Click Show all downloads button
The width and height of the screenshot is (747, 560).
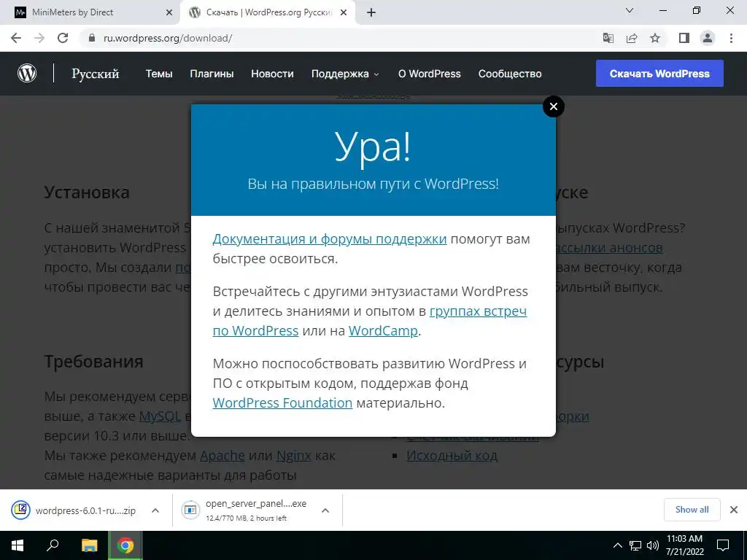click(x=692, y=510)
